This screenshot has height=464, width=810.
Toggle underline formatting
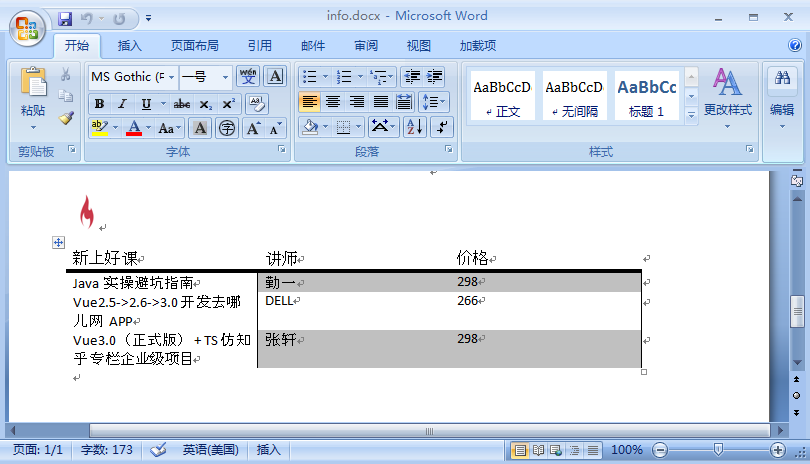click(x=147, y=104)
